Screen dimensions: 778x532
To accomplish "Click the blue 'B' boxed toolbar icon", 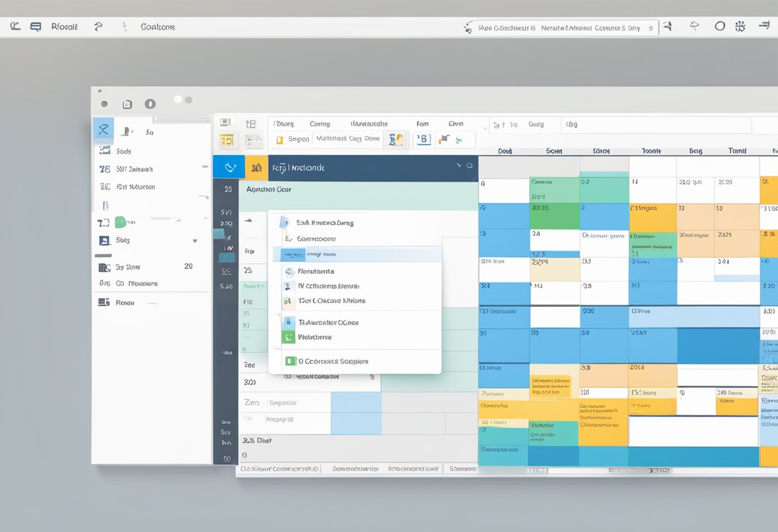I will click(x=424, y=139).
